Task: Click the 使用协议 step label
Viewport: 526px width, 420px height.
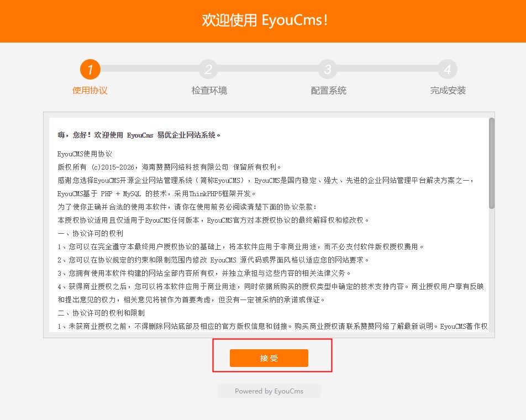Action: pyautogui.click(x=90, y=90)
